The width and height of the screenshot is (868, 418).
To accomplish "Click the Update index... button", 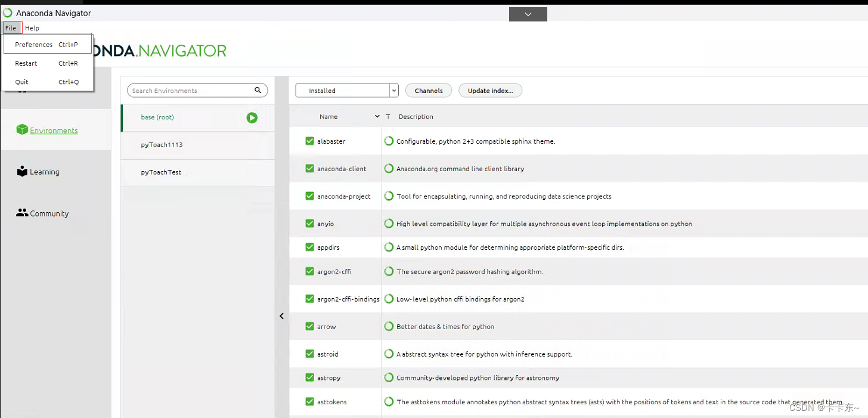I will (490, 91).
